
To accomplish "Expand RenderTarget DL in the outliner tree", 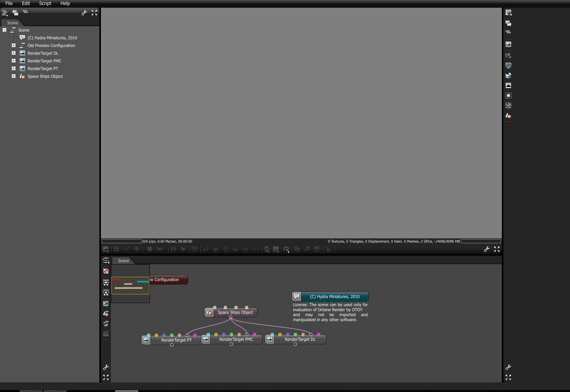I will (x=13, y=53).
